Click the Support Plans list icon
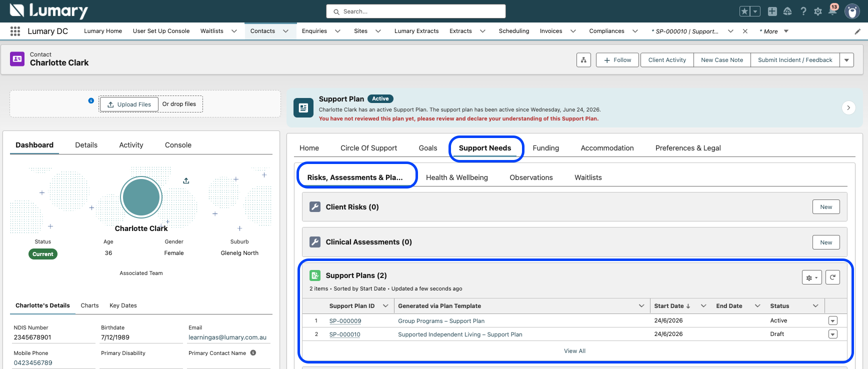Viewport: 868px width, 369px height. click(315, 275)
